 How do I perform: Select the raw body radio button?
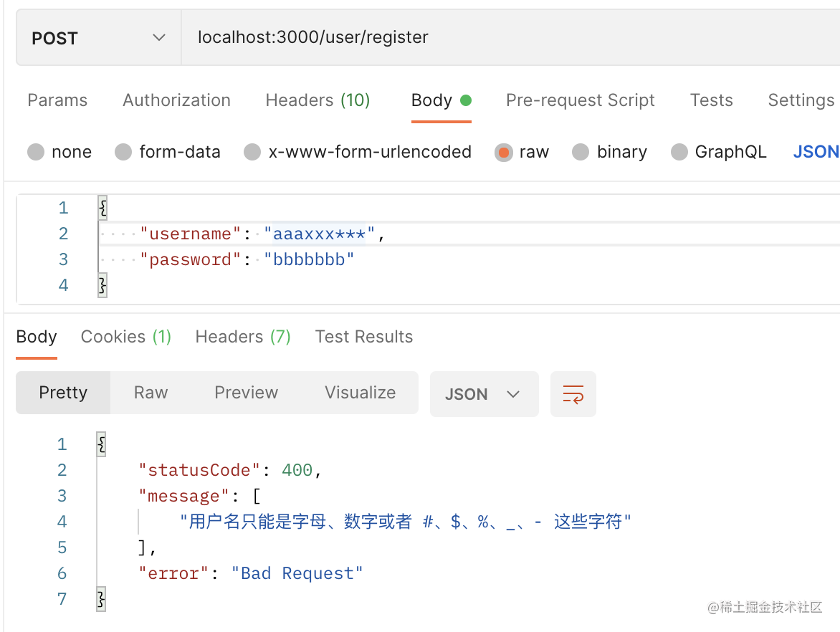pyautogui.click(x=504, y=152)
